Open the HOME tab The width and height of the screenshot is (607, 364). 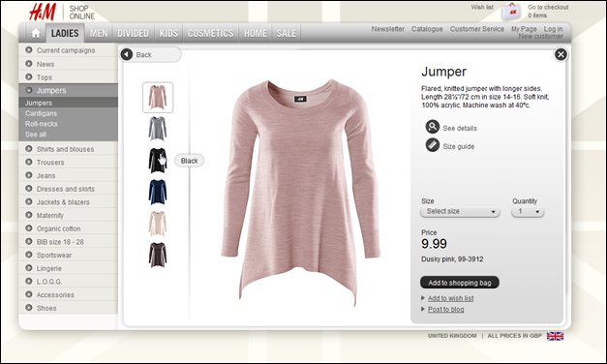point(256,33)
